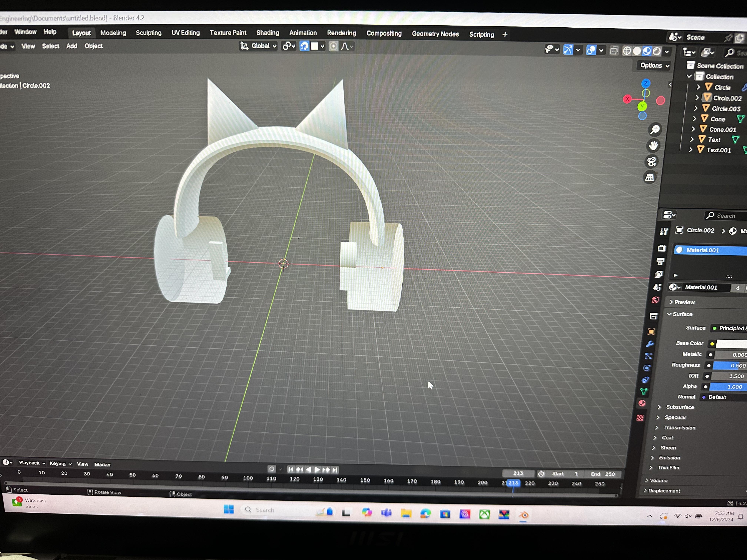
Task: Open the Output properties tab icon
Action: 660,261
